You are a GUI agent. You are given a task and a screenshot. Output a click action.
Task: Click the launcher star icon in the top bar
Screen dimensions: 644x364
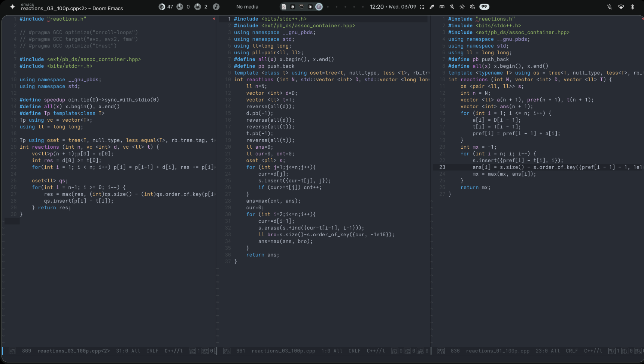tap(12, 7)
